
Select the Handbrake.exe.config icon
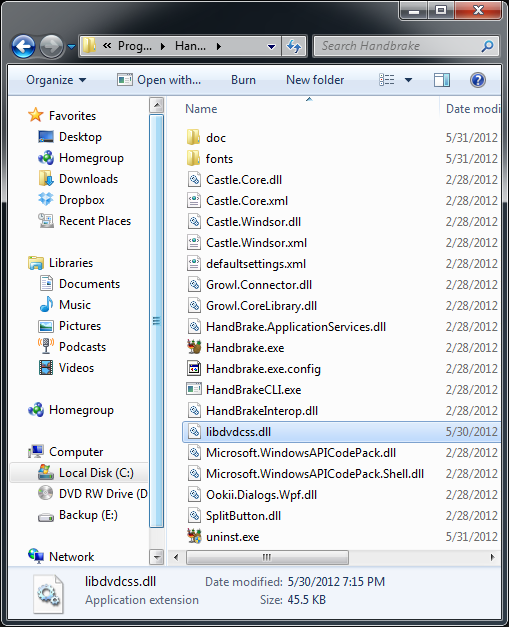(x=194, y=368)
